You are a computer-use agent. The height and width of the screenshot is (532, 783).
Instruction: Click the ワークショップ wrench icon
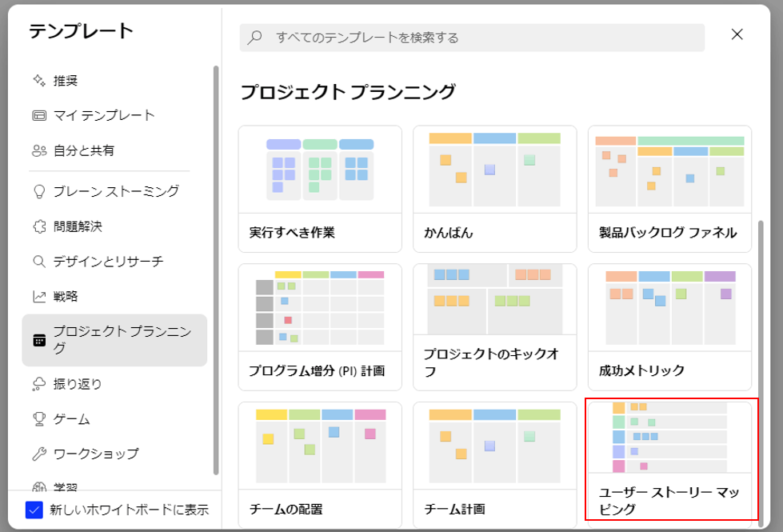39,454
